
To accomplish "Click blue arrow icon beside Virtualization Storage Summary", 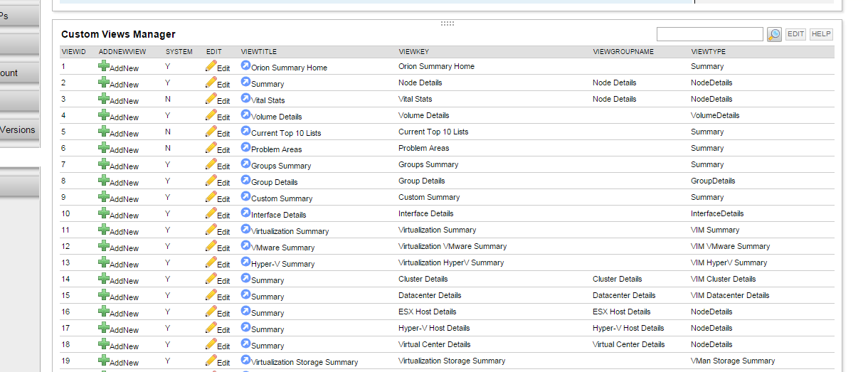I will coord(246,360).
